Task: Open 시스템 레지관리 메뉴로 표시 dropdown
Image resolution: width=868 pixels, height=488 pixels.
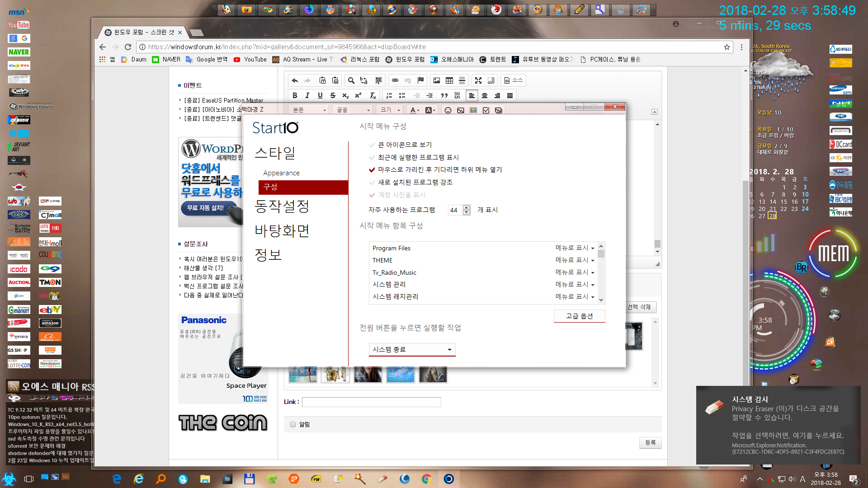Action: click(575, 297)
